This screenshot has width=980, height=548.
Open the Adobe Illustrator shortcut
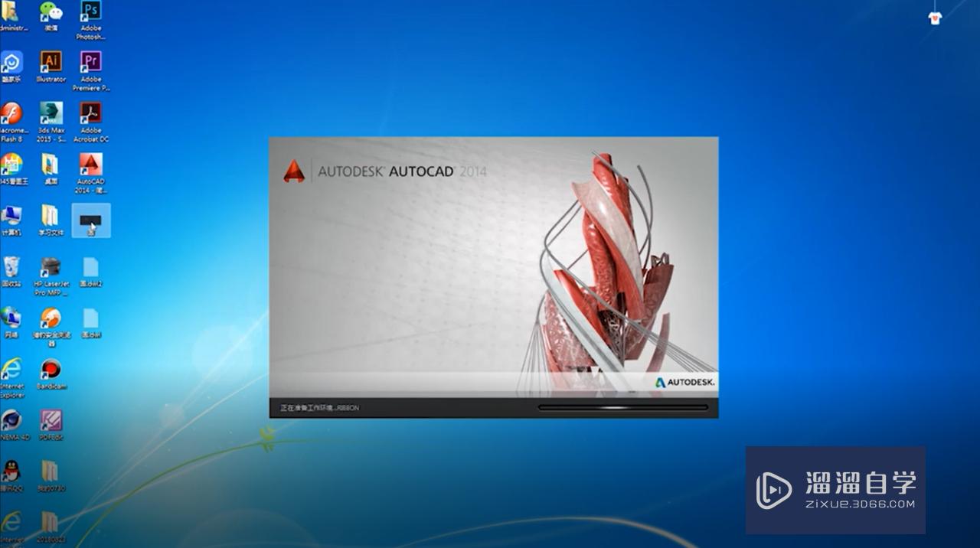(x=51, y=67)
